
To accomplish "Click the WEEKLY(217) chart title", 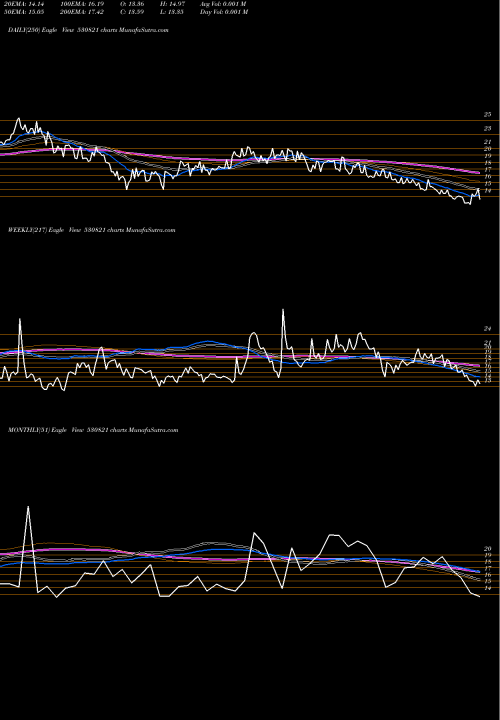I will (91, 230).
